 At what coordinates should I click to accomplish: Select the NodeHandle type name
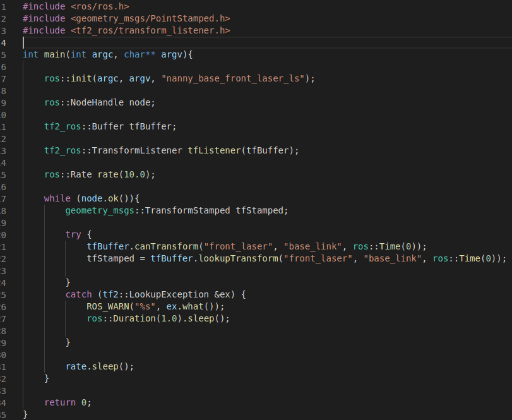coord(94,102)
